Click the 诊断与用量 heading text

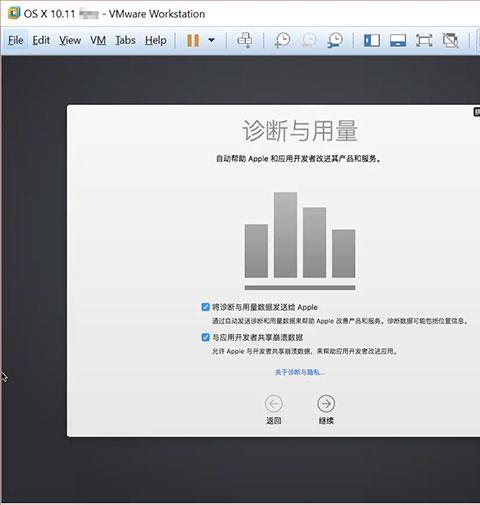300,131
